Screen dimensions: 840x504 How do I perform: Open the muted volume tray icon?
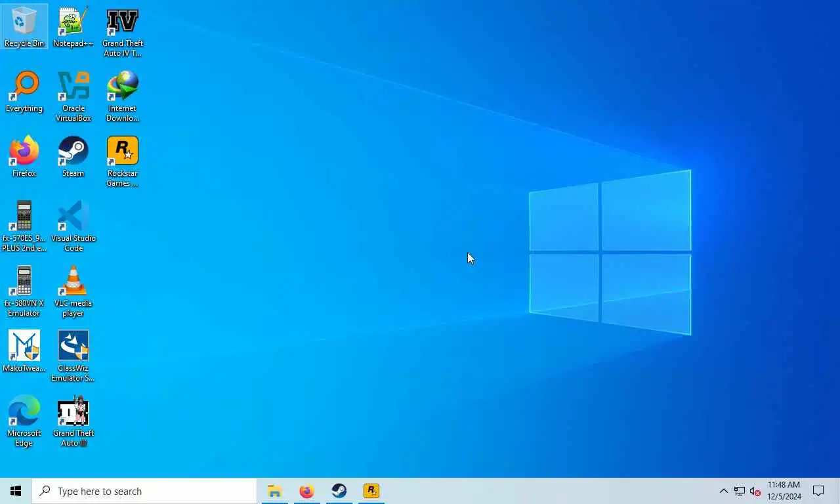tap(755, 491)
